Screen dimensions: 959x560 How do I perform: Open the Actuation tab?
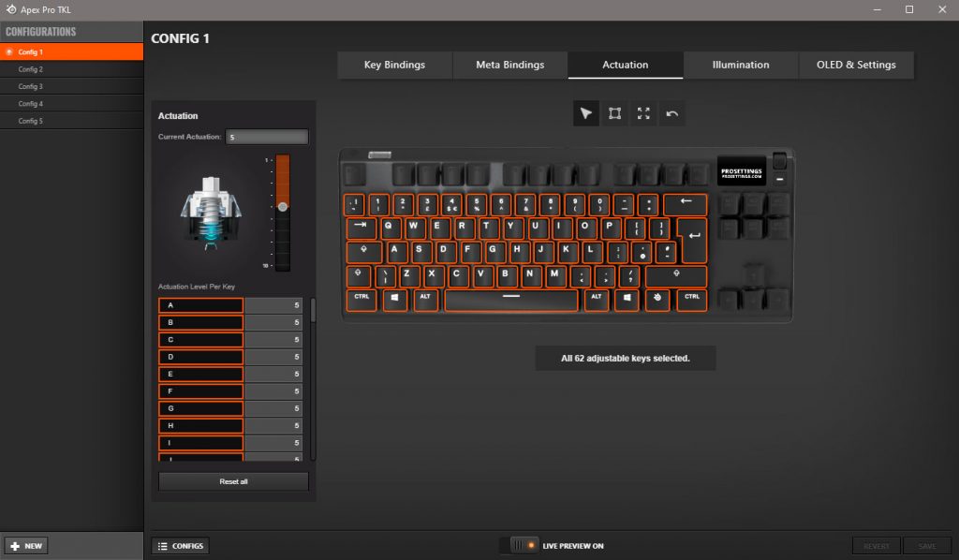coord(625,65)
